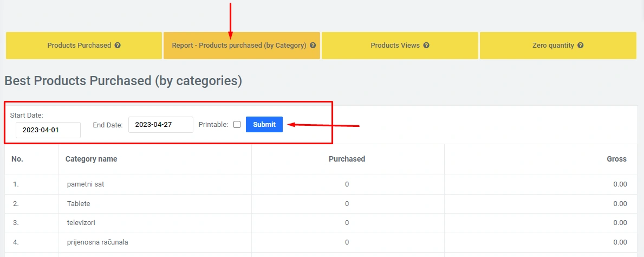
Task: Click the Gross column header
Action: (616, 159)
